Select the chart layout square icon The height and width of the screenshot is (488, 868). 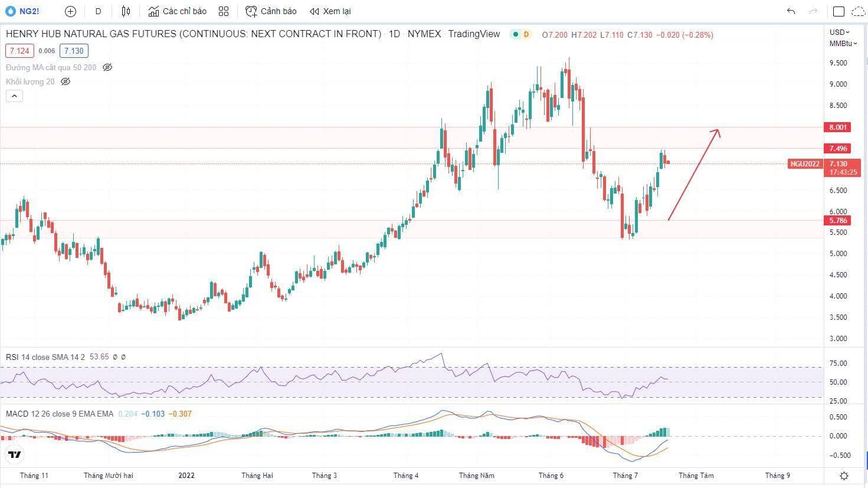[x=838, y=11]
